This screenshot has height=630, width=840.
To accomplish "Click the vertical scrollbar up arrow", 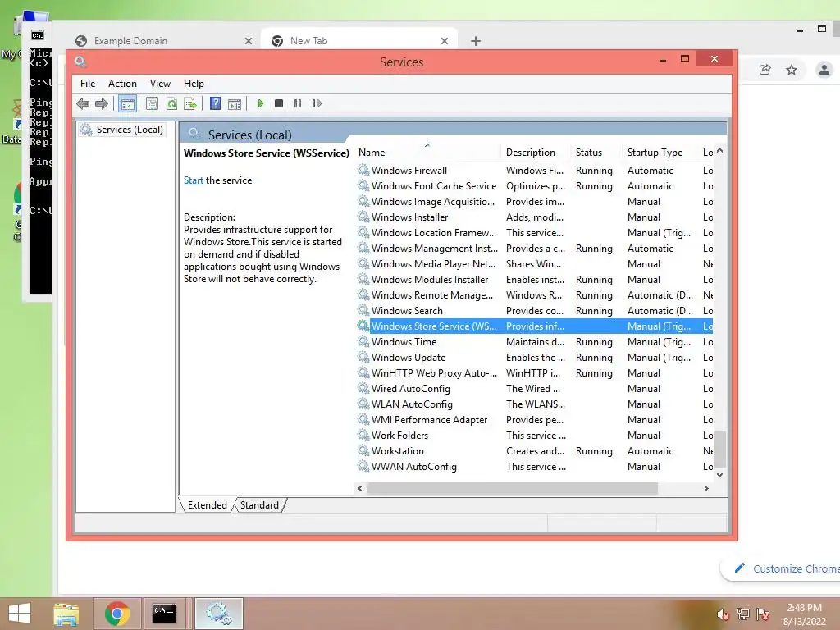I will coord(720,151).
